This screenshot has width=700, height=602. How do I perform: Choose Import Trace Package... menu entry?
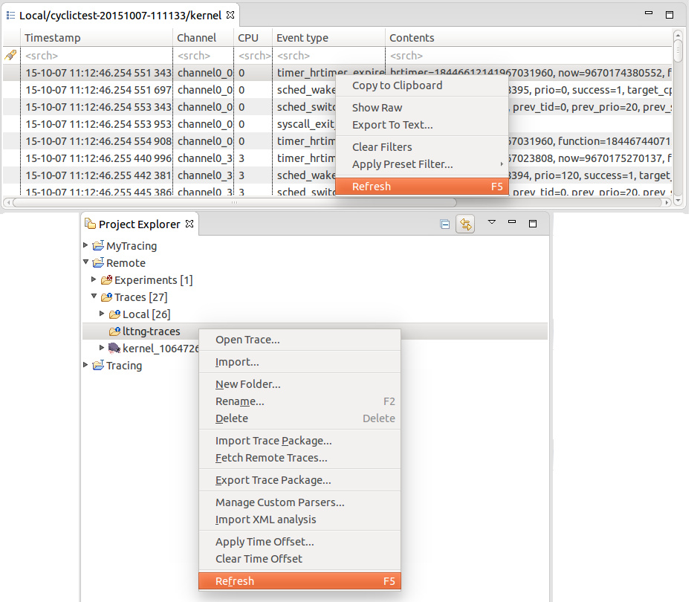(x=273, y=441)
